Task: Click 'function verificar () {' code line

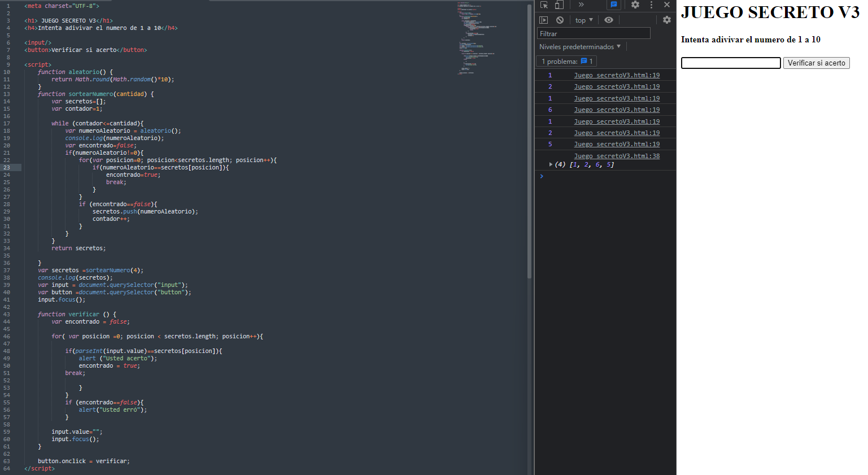Action: [77, 314]
